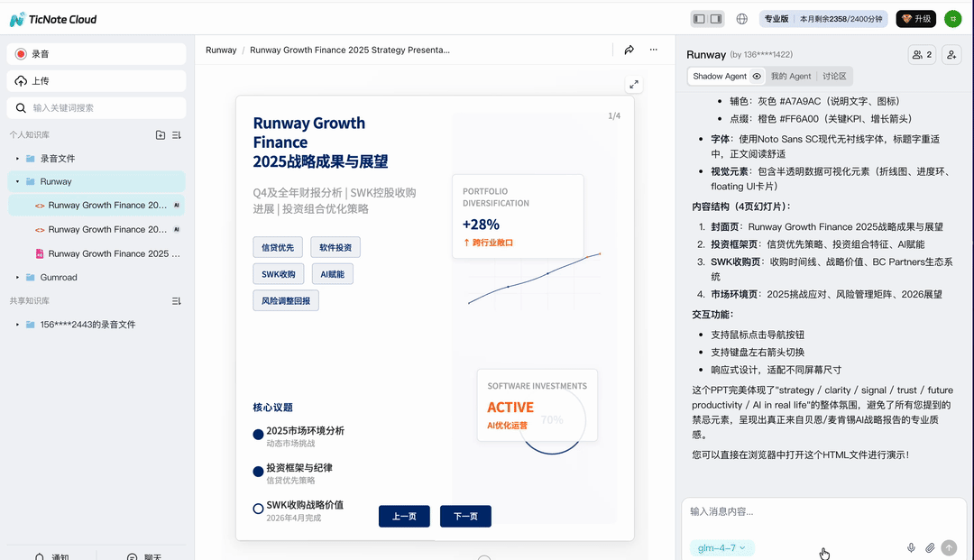Collapse the Runway folder arrow
Screen dimensions: 974x560
17,182
